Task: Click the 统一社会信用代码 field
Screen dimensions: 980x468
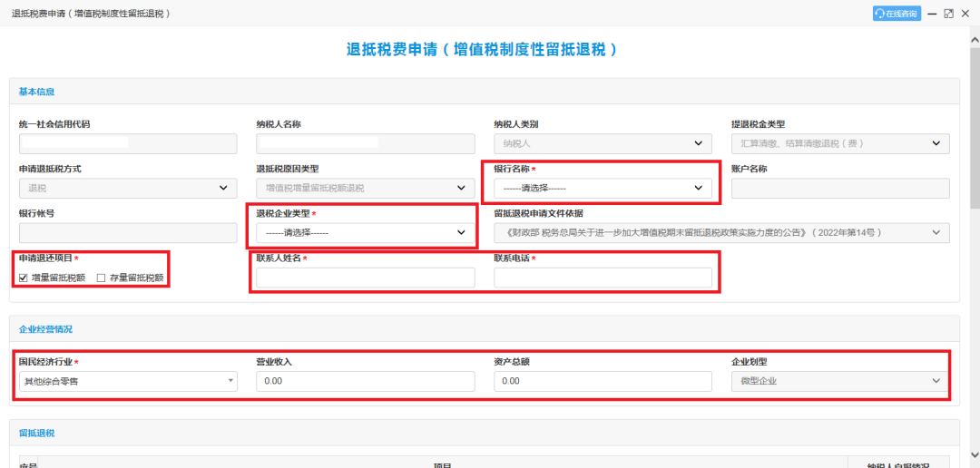Action: click(128, 143)
